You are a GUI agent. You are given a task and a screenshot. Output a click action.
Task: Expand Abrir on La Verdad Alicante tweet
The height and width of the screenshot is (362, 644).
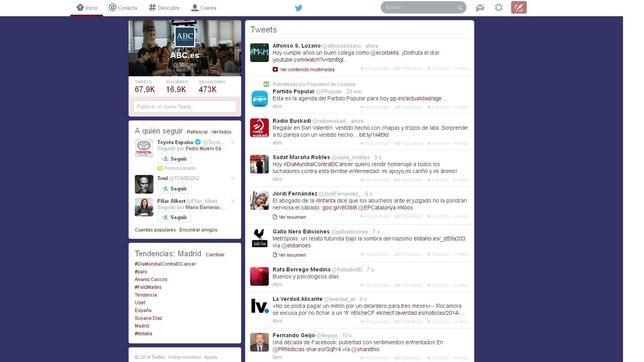pyautogui.click(x=277, y=320)
